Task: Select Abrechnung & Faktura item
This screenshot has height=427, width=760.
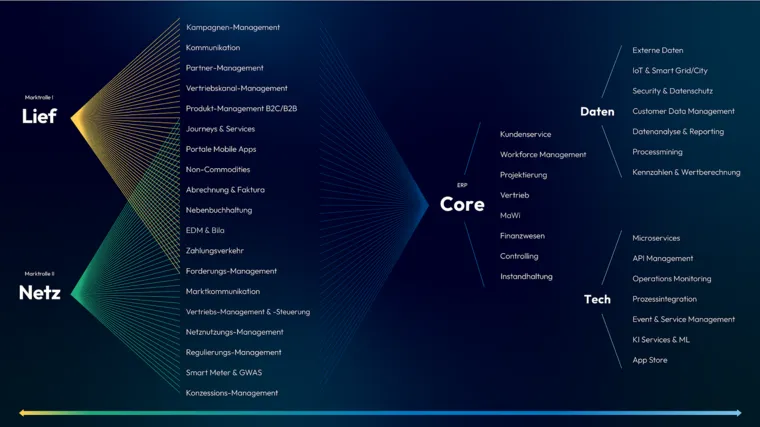Action: [x=225, y=189]
